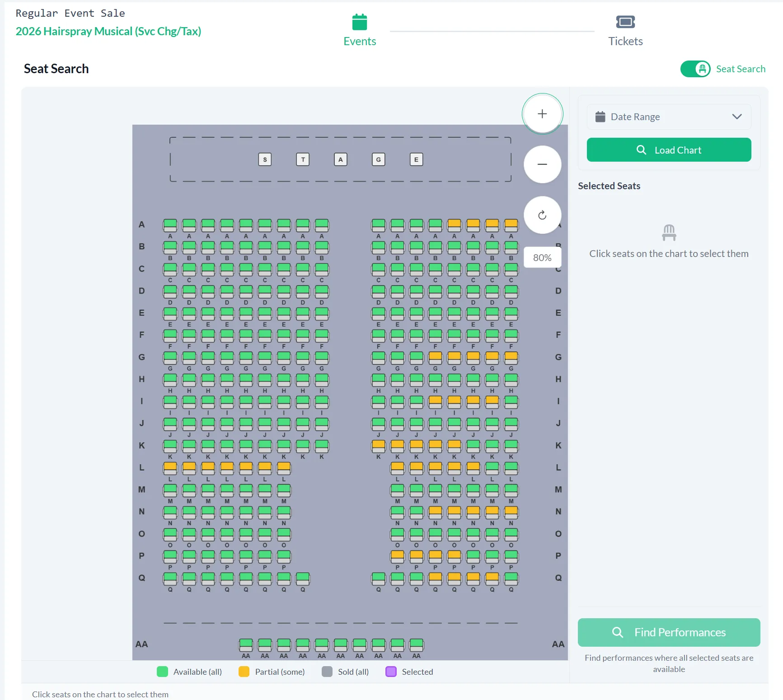The image size is (783, 700).
Task: Click the left row H label
Action: click(142, 379)
